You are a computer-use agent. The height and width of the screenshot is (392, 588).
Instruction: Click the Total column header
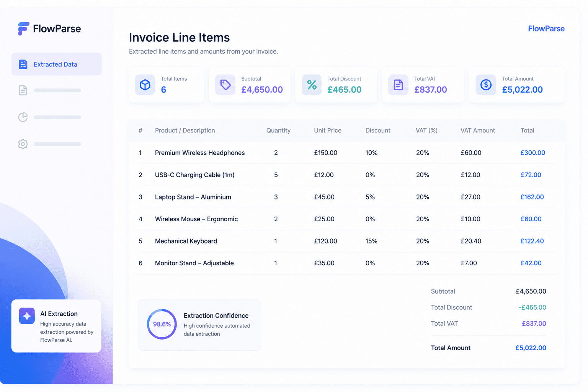pos(527,131)
